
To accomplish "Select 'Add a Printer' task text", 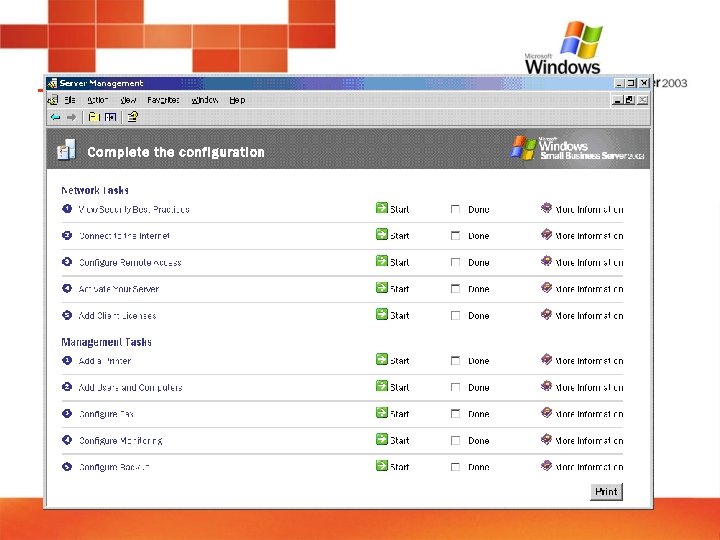I will [x=105, y=361].
